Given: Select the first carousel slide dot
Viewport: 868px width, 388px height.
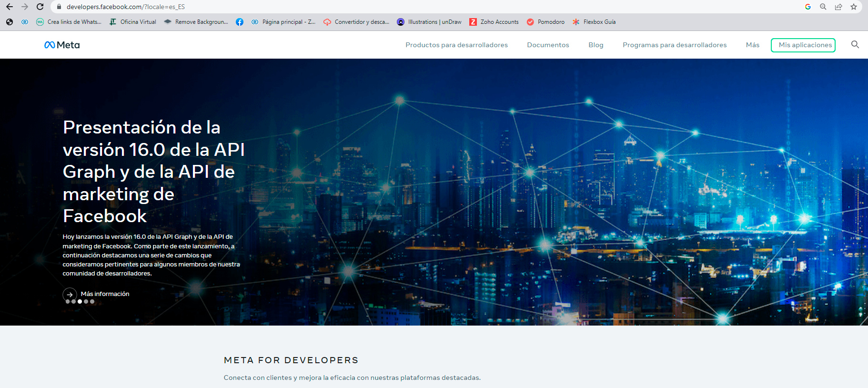Looking at the screenshot, I should point(68,301).
